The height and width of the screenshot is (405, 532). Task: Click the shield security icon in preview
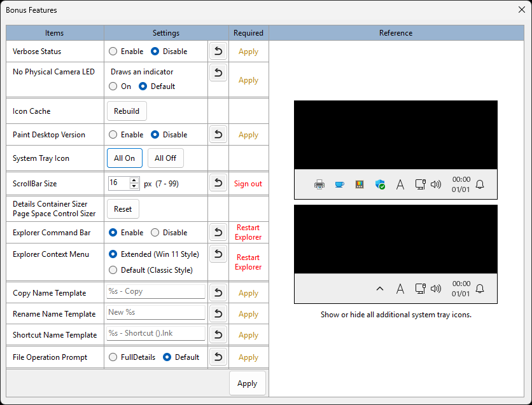tap(380, 184)
